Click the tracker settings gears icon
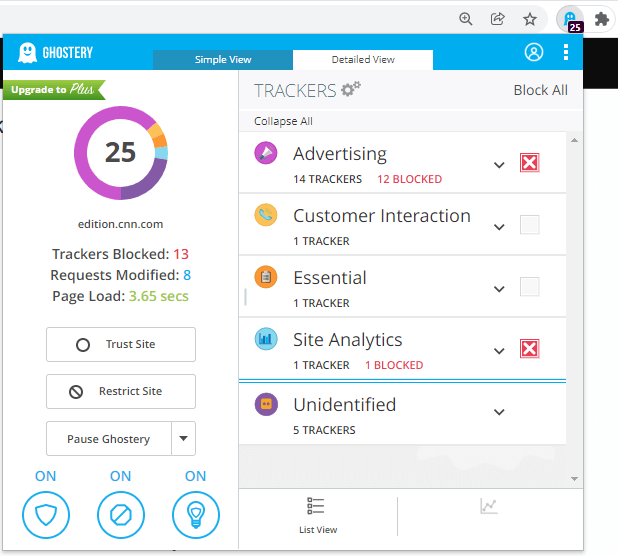The image size is (618, 556). (x=351, y=89)
